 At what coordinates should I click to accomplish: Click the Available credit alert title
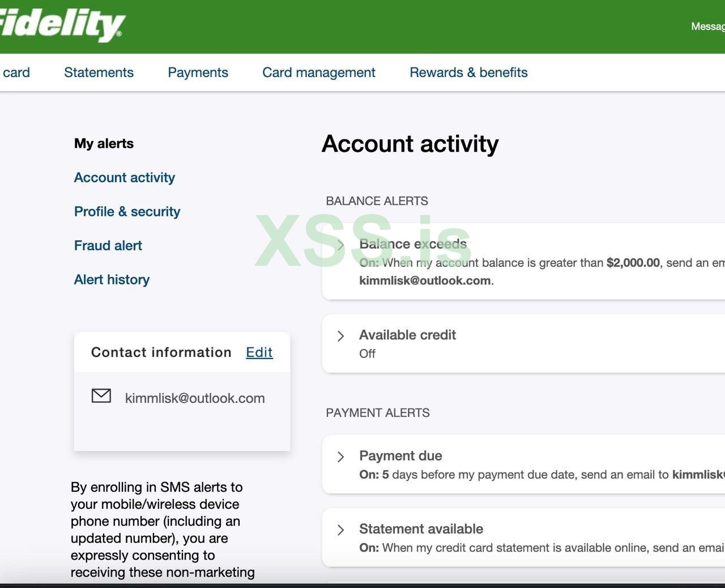[407, 335]
